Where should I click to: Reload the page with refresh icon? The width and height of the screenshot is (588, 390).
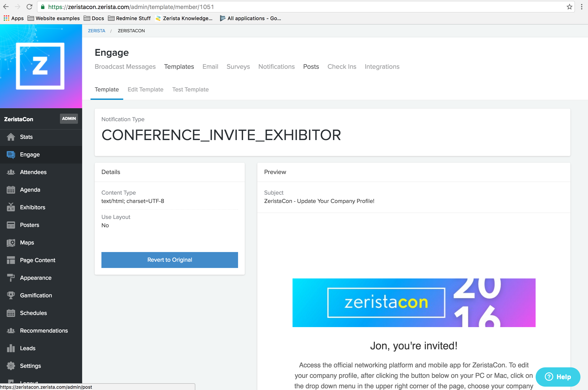coord(29,7)
